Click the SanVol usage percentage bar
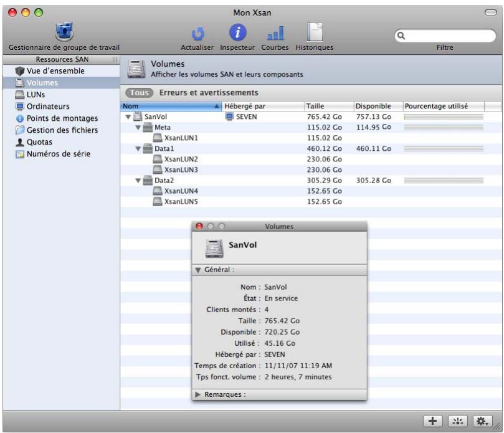The width and height of the screenshot is (504, 433). click(x=444, y=117)
